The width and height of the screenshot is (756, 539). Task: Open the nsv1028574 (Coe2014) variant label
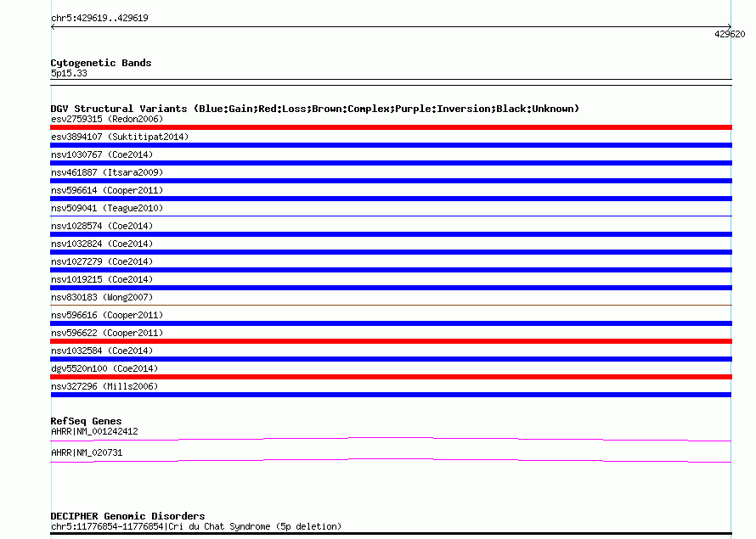[102, 226]
